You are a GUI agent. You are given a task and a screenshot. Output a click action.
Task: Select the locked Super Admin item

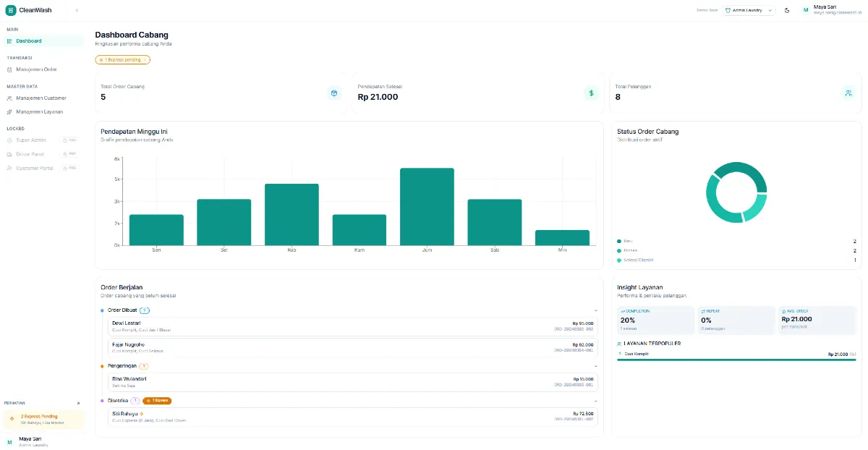pos(43,140)
